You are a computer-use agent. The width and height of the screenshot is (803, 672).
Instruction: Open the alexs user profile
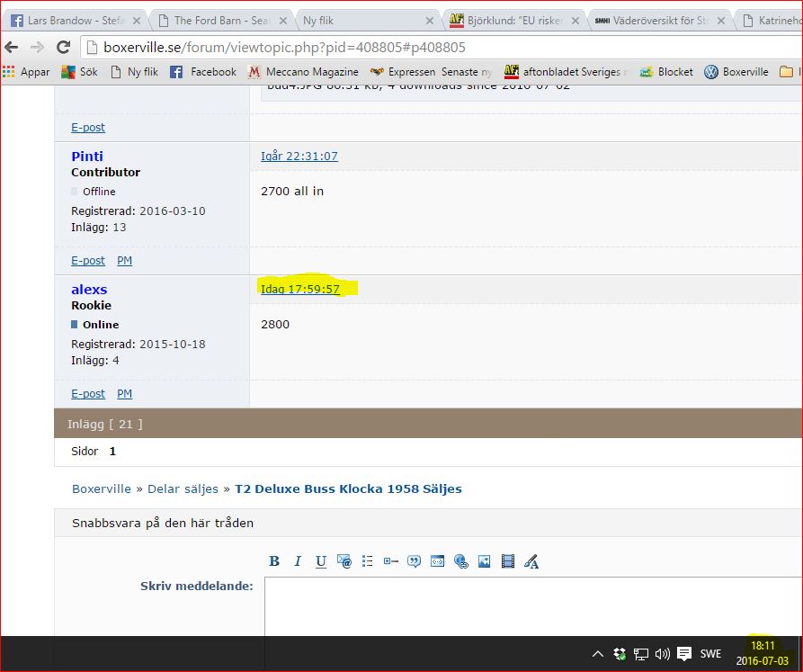pyautogui.click(x=89, y=289)
